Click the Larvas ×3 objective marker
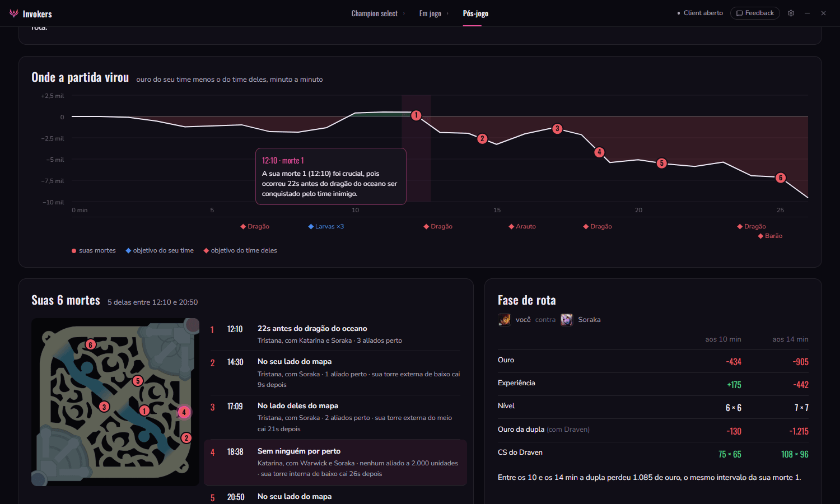The image size is (840, 504). tap(326, 226)
